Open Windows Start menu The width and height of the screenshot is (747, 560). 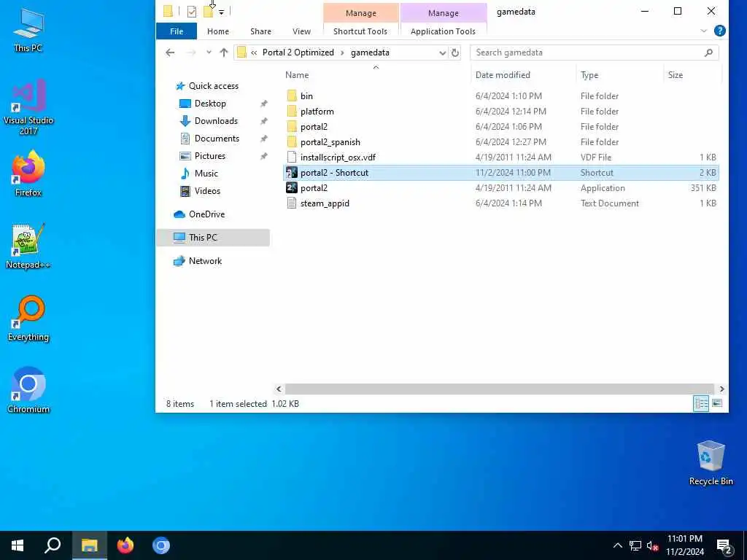18,545
